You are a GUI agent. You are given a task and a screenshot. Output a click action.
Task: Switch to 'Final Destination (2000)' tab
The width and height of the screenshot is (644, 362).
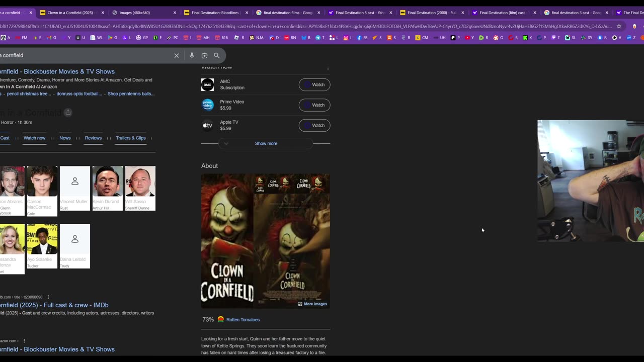pyautogui.click(x=432, y=13)
